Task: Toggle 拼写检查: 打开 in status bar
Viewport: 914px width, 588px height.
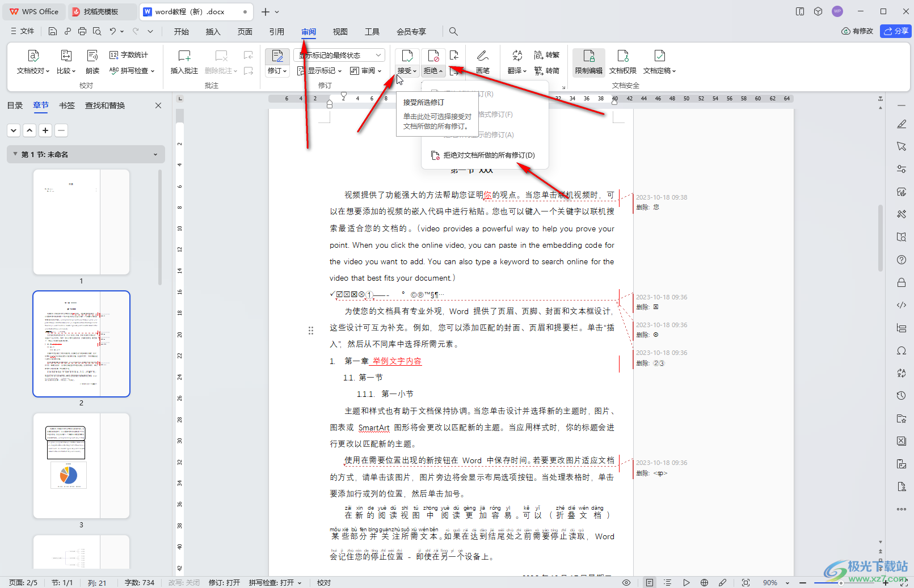Action: [x=275, y=582]
